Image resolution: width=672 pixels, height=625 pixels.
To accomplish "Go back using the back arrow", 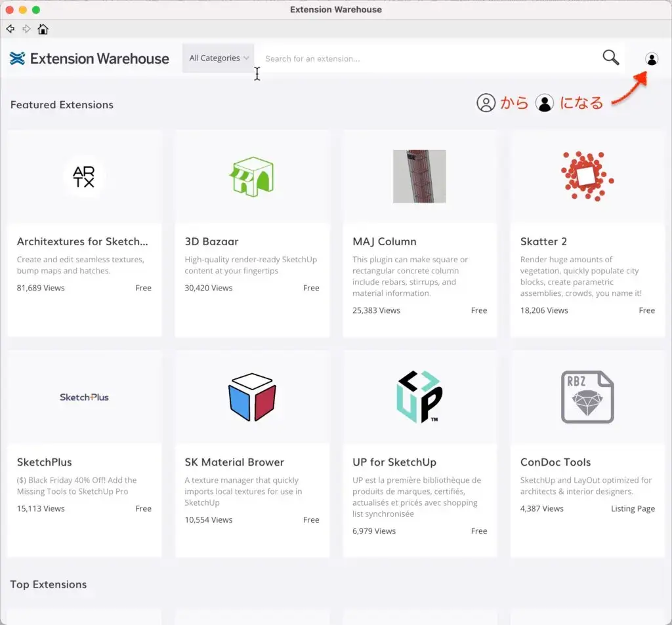I will pyautogui.click(x=10, y=29).
